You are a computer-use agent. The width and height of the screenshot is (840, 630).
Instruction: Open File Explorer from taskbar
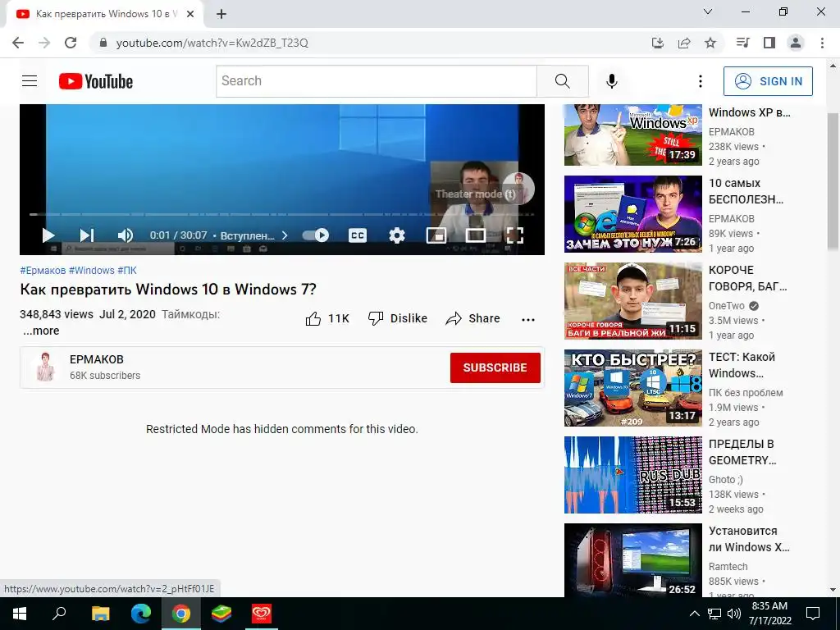pos(100,614)
